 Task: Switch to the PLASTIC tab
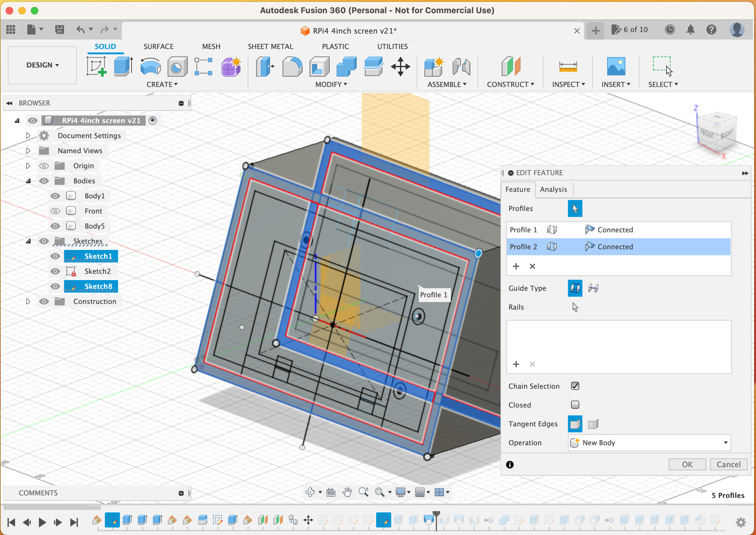pyautogui.click(x=335, y=46)
